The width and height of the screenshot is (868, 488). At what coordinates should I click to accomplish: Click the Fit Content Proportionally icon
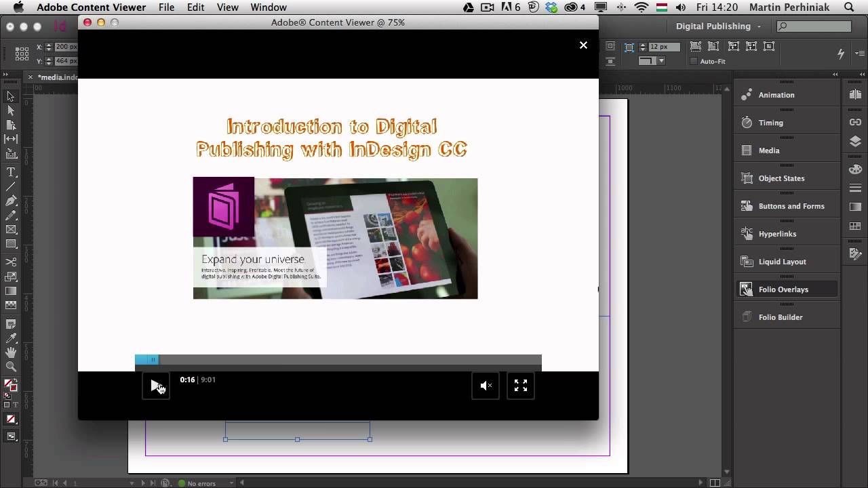point(713,47)
